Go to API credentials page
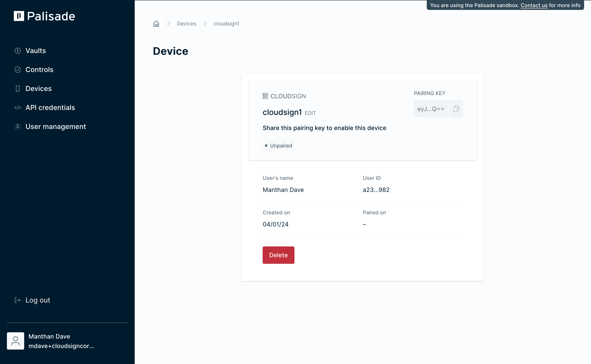 (x=50, y=108)
